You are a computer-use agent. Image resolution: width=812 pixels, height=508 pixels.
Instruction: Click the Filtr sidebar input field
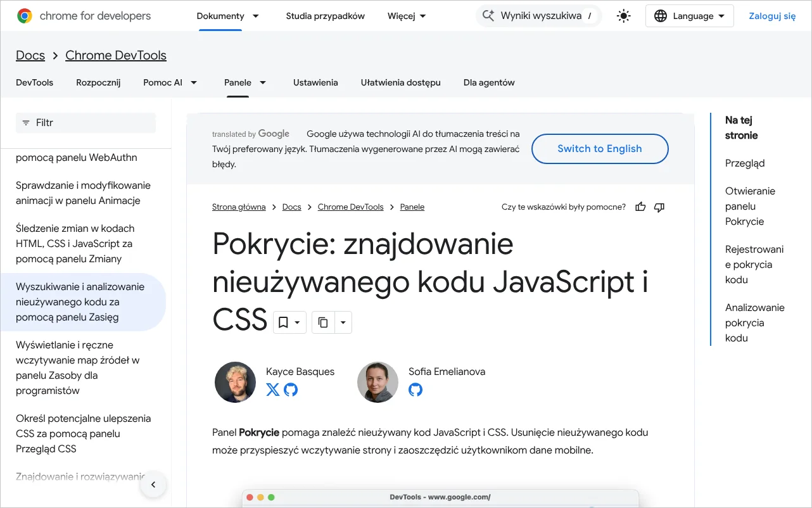tap(86, 123)
